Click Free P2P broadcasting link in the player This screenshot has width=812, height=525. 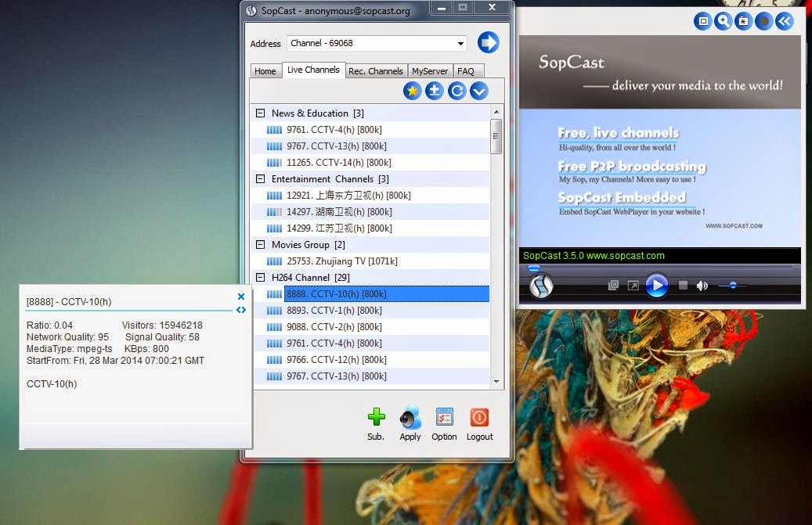(x=632, y=166)
